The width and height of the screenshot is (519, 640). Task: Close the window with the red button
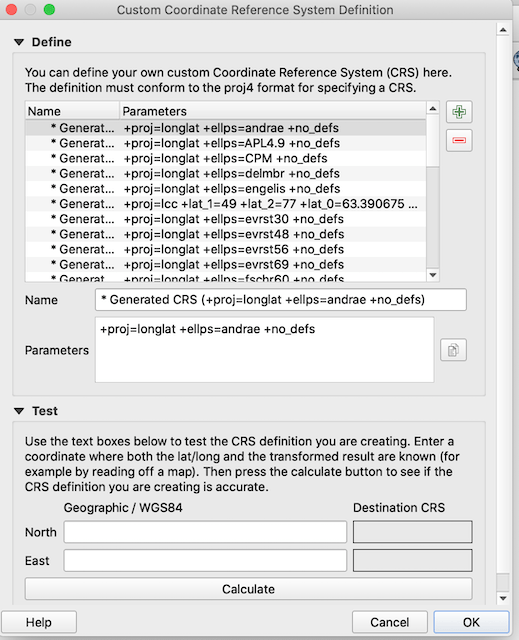pyautogui.click(x=11, y=9)
